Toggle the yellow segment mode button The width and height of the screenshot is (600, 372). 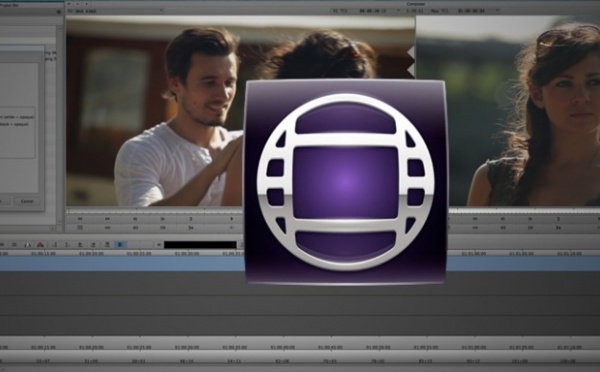pos(28,245)
